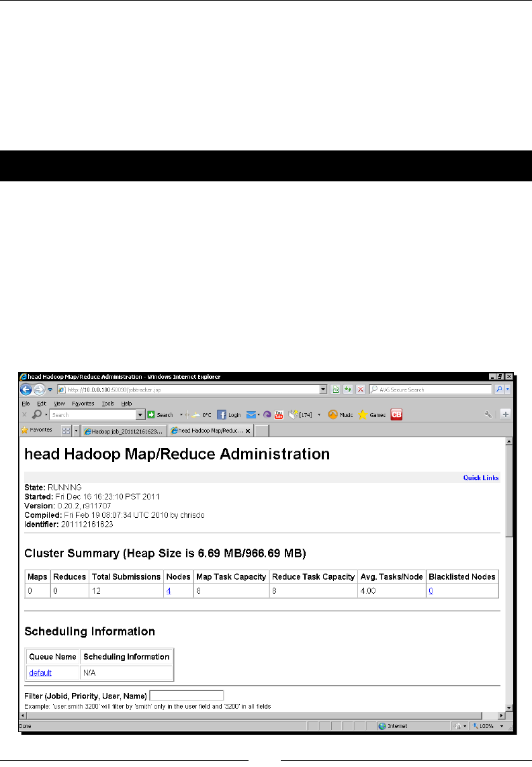Stop loading with the red X icon

click(x=360, y=390)
